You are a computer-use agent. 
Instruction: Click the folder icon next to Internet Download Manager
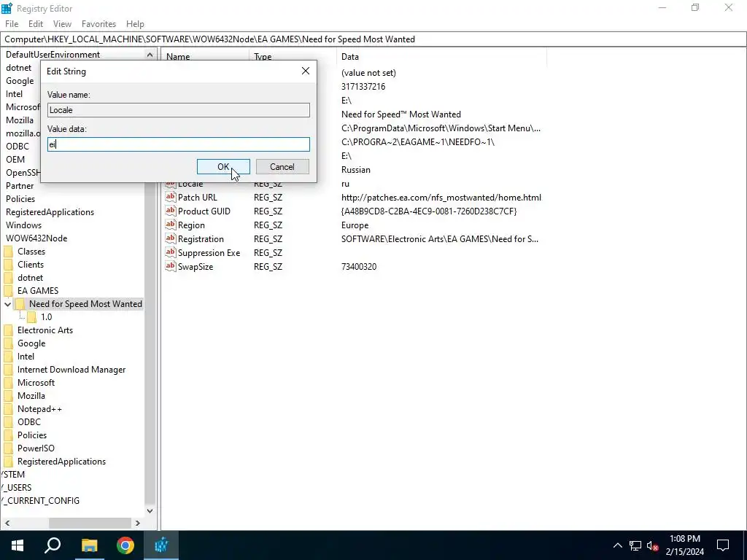(8, 370)
